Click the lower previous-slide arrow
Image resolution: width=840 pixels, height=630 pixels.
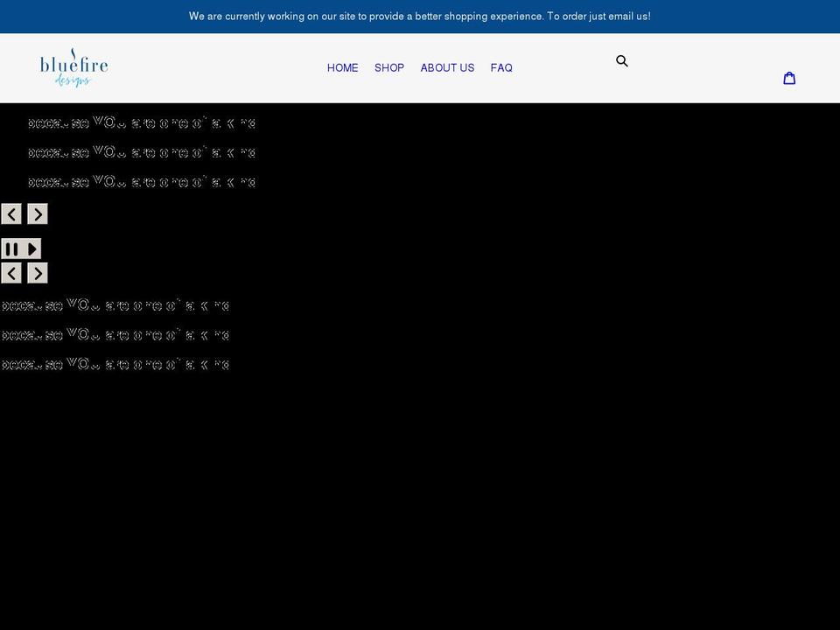tap(11, 272)
